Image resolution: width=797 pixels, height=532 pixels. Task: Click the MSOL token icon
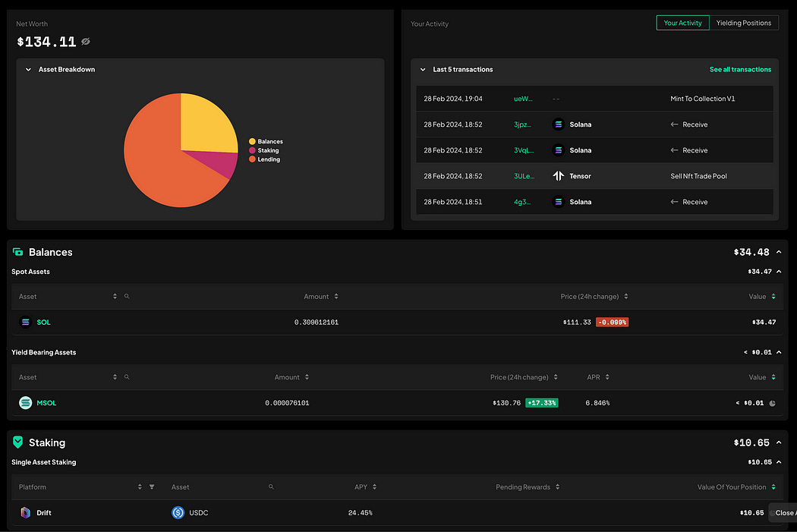[25, 403]
